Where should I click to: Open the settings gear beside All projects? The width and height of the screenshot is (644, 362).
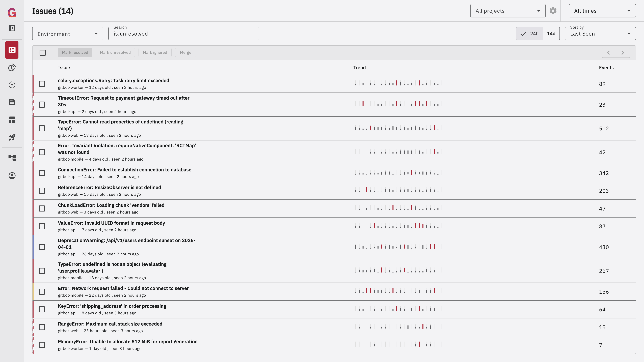point(553,11)
